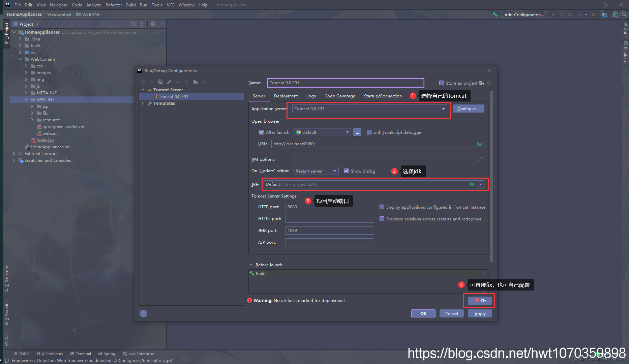Open the VCS menu
This screenshot has height=364, width=629.
coord(171,5)
